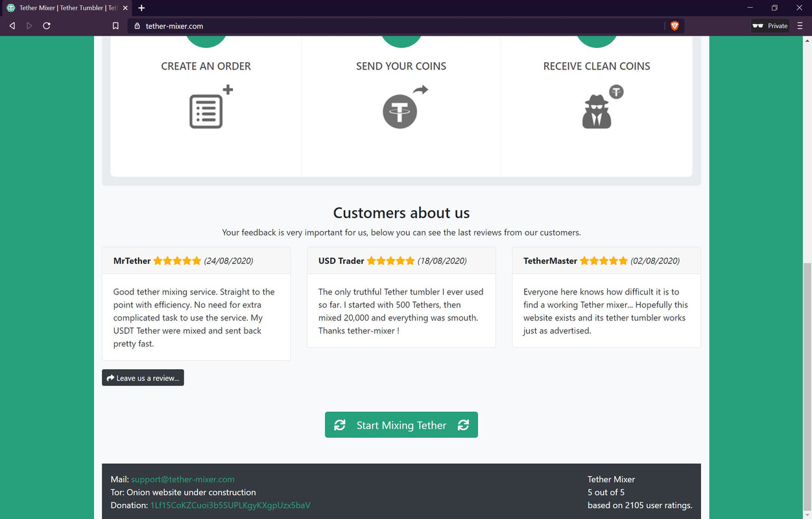Click the SEND YOUR COINS heading
Image resolution: width=812 pixels, height=519 pixels.
coord(401,66)
